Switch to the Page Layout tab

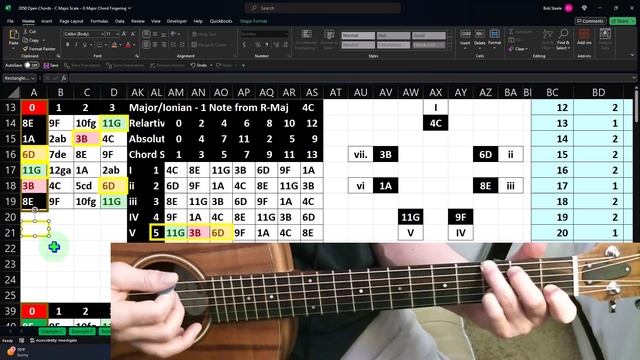[71, 21]
